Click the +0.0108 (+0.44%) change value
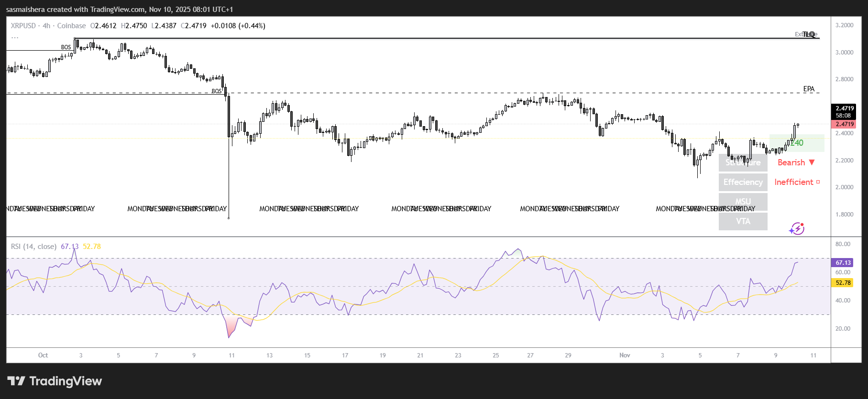 pos(238,26)
